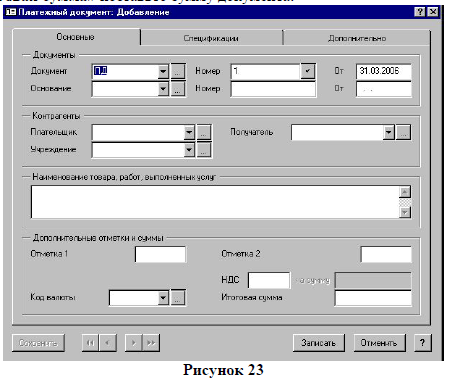The width and height of the screenshot is (449, 381).
Task: Click the date field showing 31.03.2006
Action: pyautogui.click(x=383, y=71)
